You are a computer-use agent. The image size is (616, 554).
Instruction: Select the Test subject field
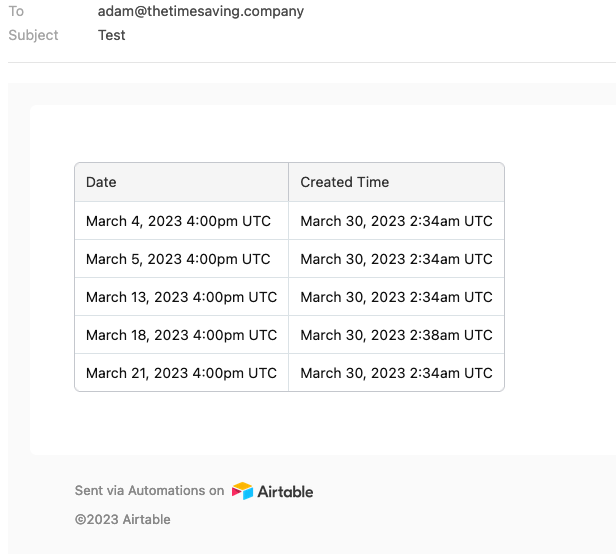click(112, 35)
